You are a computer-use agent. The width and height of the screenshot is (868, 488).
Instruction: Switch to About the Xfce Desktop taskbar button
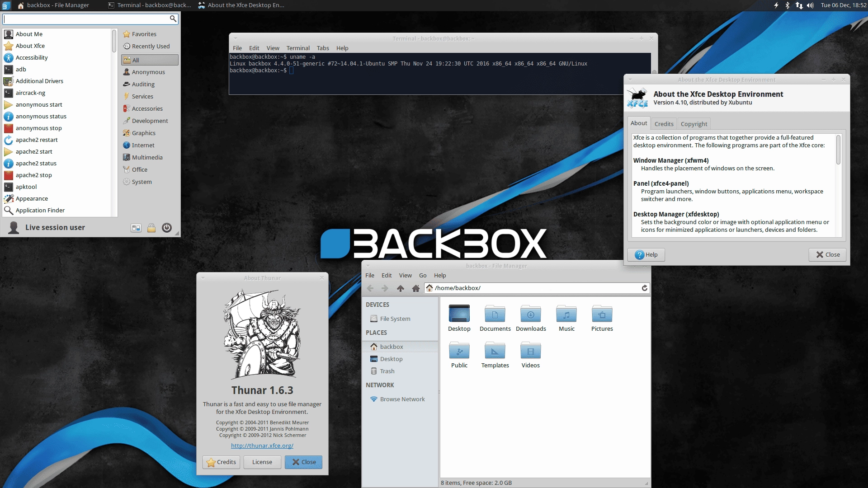coord(241,5)
